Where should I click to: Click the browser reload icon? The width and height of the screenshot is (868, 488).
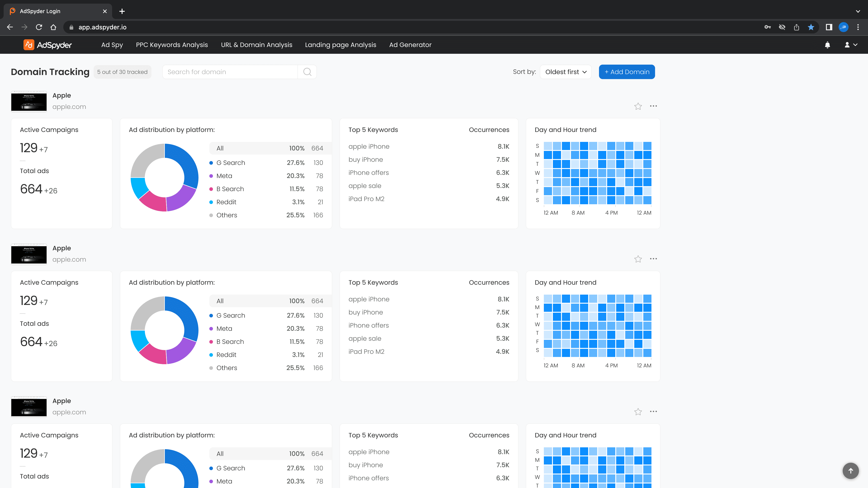click(39, 27)
